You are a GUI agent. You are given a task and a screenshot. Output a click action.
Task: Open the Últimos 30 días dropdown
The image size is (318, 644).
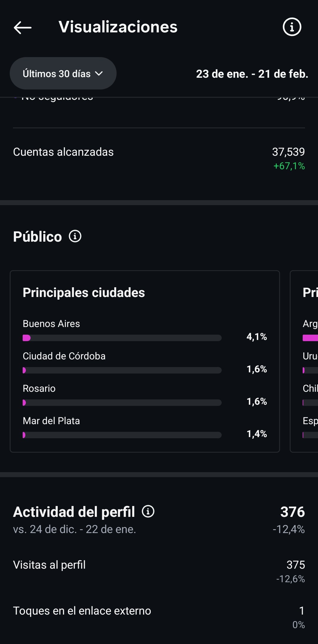point(63,74)
